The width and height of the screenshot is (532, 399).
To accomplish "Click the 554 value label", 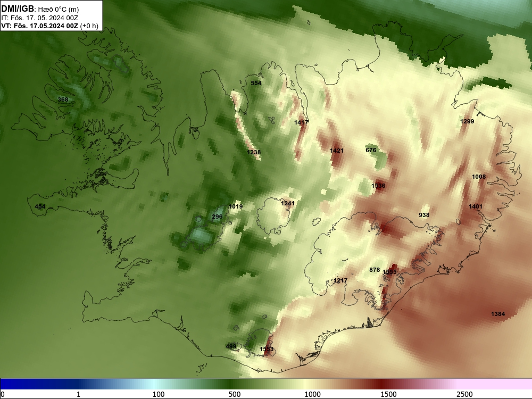I will click(256, 83).
